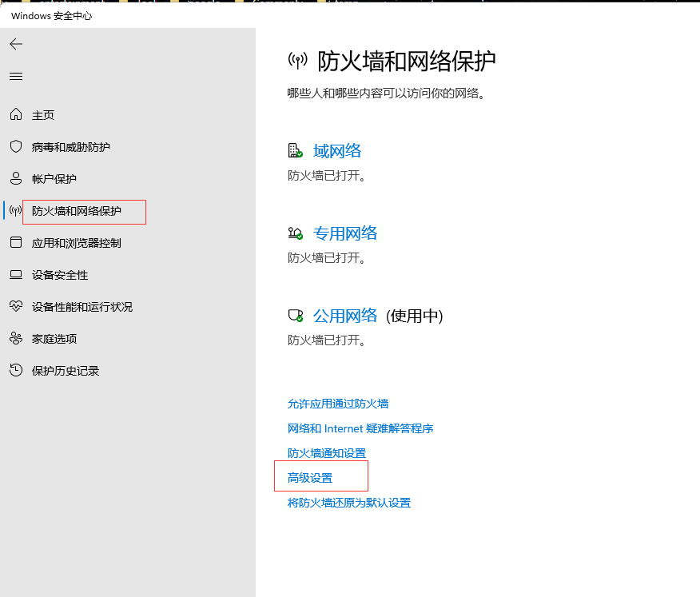Open the 域网络 firewall settings

pyautogui.click(x=337, y=151)
